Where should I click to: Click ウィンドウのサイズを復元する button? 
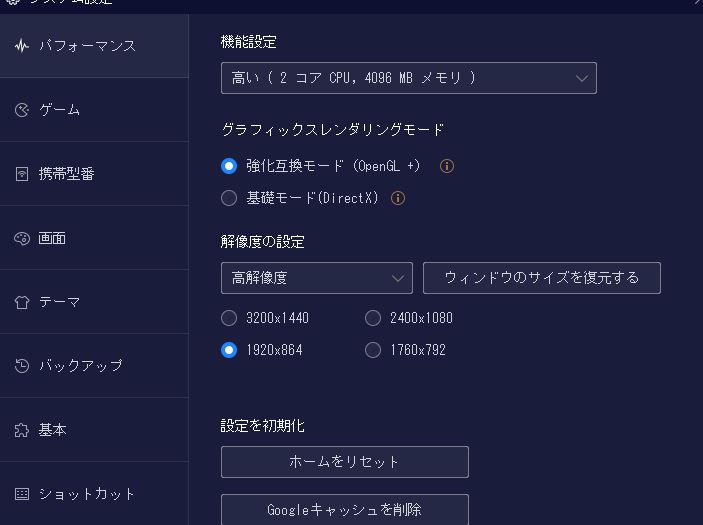(542, 278)
